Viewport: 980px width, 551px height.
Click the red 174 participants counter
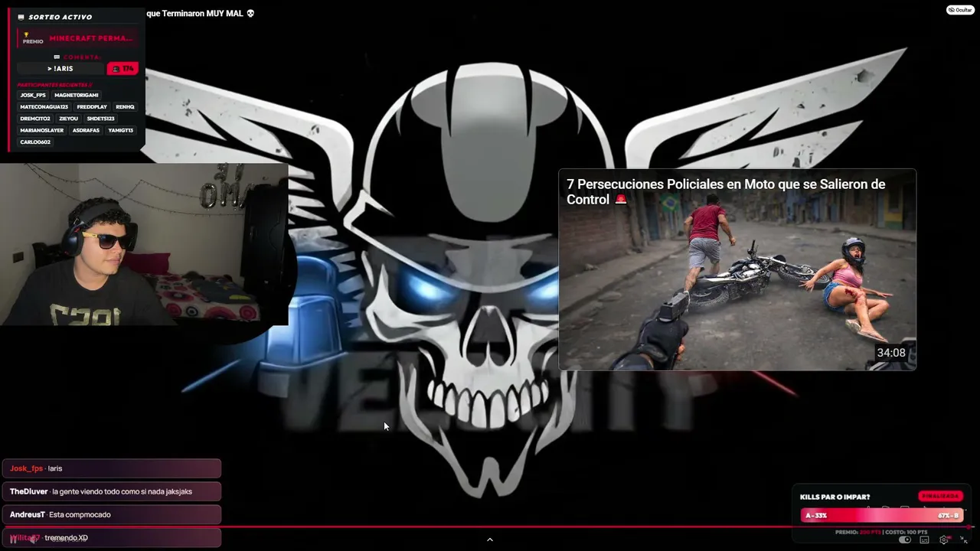[122, 69]
